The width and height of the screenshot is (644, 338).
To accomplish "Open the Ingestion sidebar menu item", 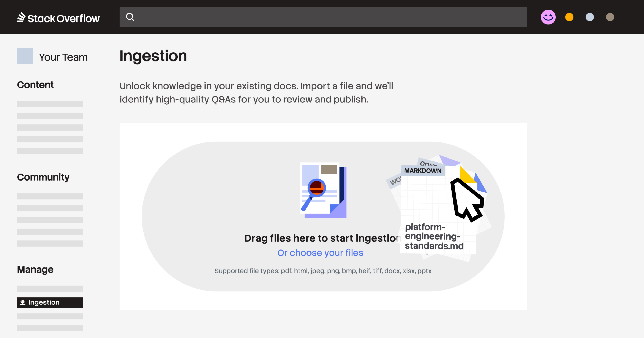I will 50,302.
